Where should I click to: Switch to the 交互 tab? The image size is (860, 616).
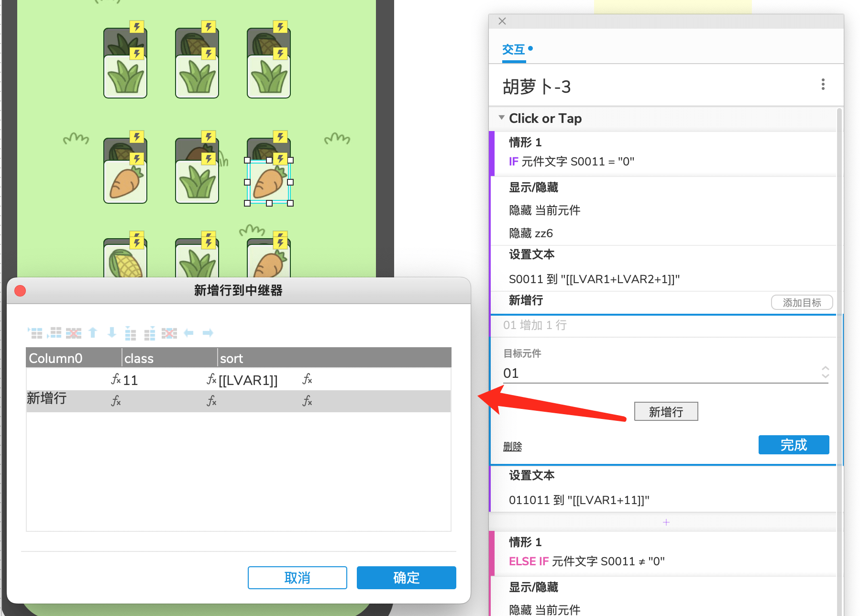pyautogui.click(x=514, y=50)
